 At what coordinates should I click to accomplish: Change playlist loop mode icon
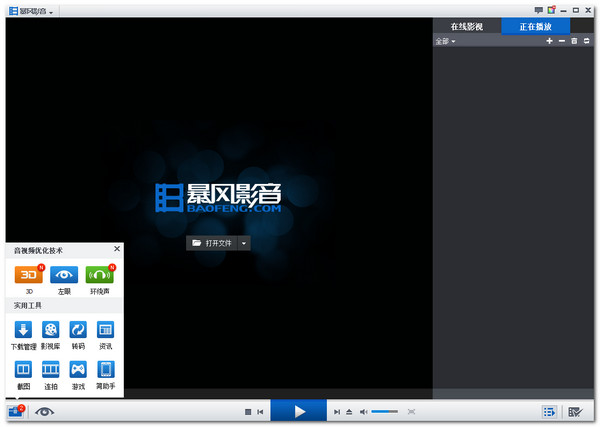tap(587, 41)
